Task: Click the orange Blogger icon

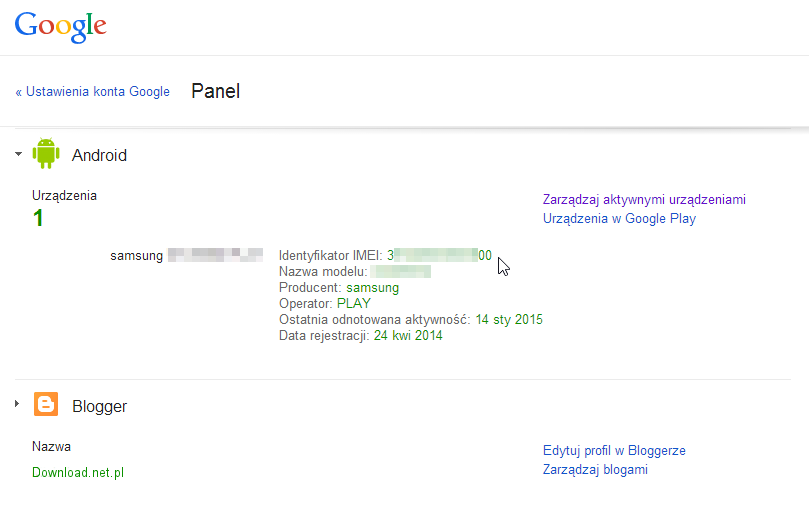Action: (x=46, y=404)
